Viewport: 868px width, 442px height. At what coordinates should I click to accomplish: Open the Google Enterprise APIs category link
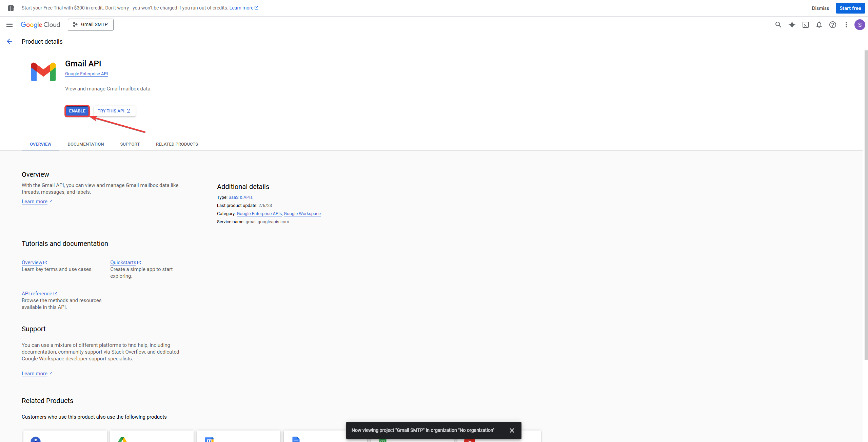pyautogui.click(x=259, y=214)
